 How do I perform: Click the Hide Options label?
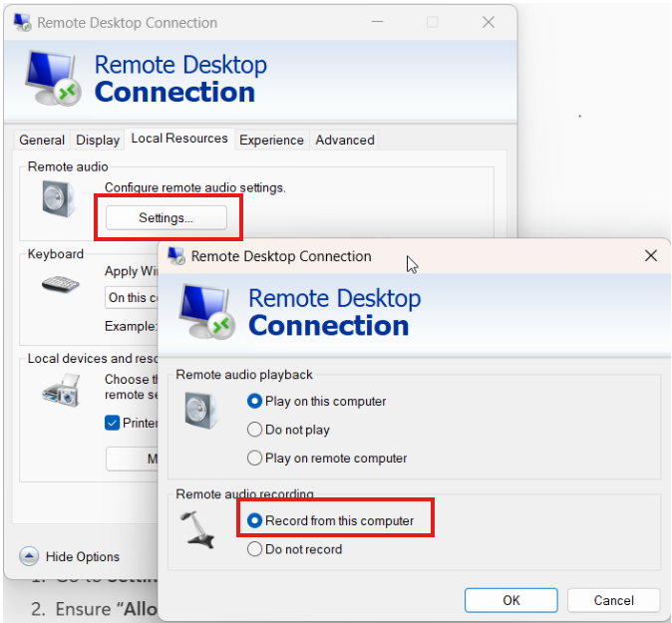pyautogui.click(x=83, y=556)
